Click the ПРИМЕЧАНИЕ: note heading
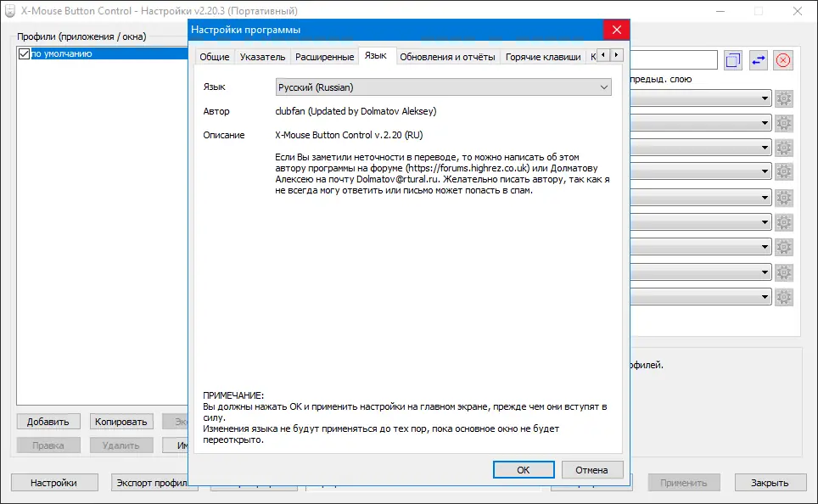818x504 pixels. point(233,395)
